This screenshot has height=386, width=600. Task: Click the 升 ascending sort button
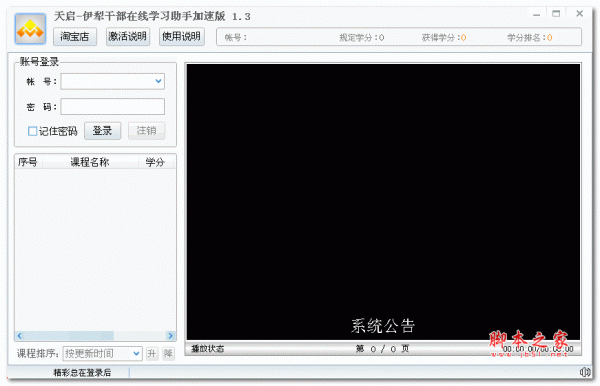click(152, 353)
